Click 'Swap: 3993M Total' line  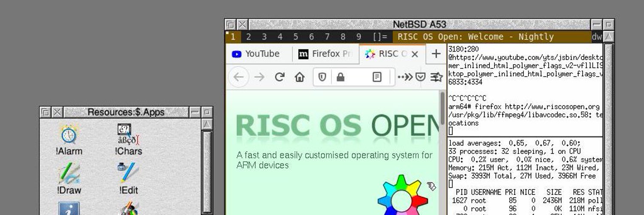click(x=522, y=176)
